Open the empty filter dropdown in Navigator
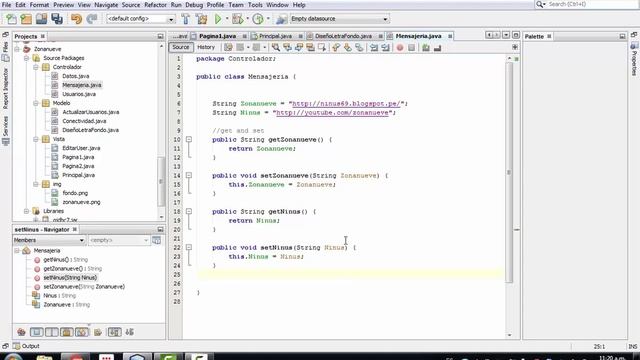Screen dimensions: 640x360 click(x=118, y=240)
